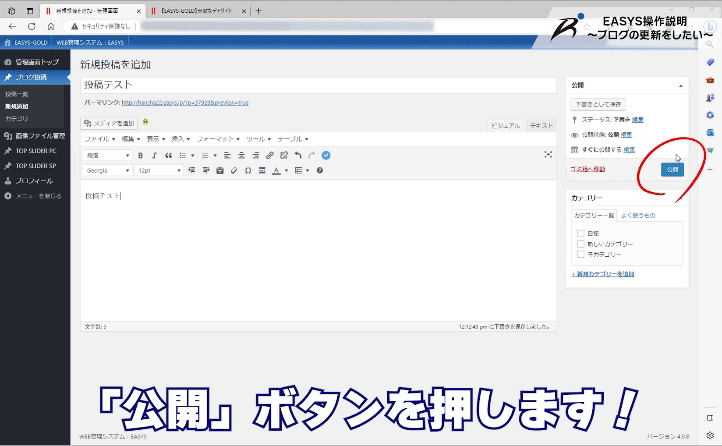722x446 pixels.
Task: Open the ファイル editor menu
Action: click(x=99, y=139)
